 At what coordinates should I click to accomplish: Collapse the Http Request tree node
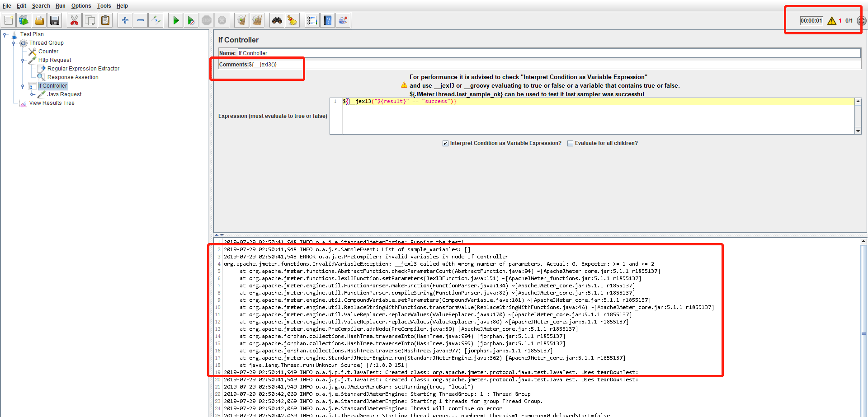point(23,60)
